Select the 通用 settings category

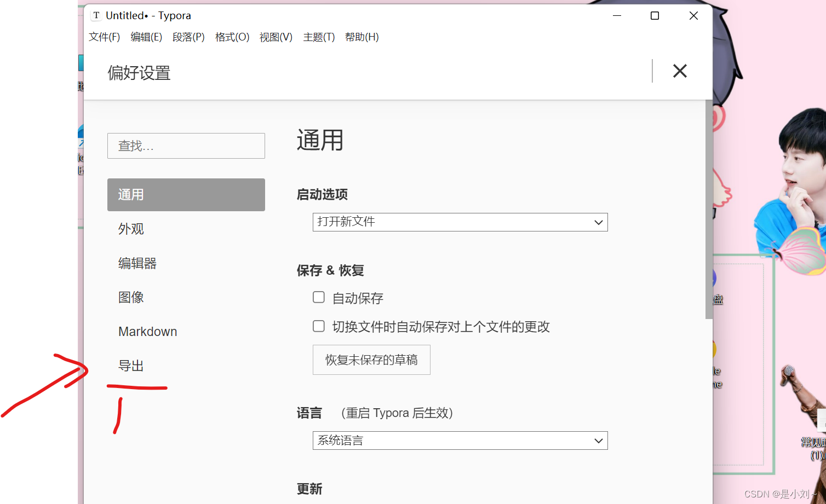coord(131,194)
